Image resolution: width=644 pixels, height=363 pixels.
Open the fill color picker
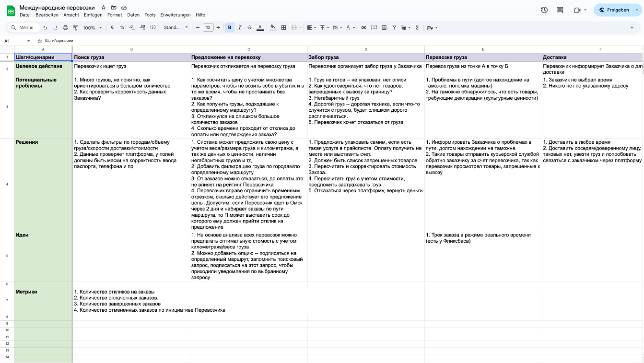click(x=273, y=28)
